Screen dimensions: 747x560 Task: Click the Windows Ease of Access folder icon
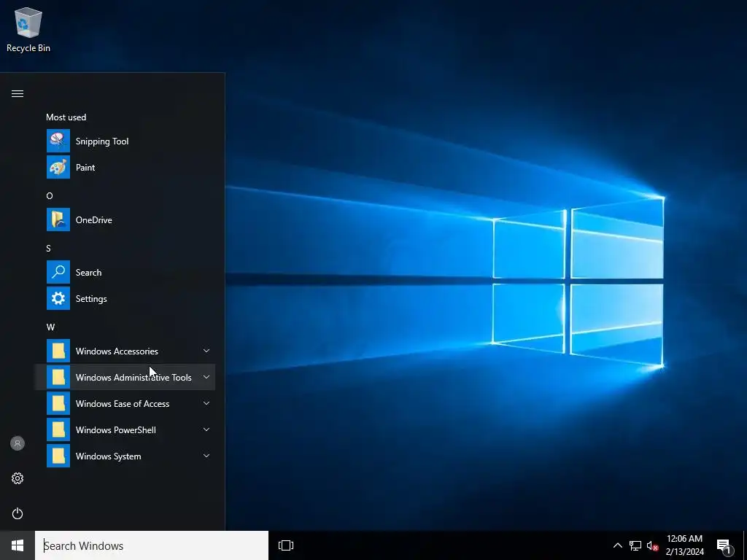pos(58,403)
